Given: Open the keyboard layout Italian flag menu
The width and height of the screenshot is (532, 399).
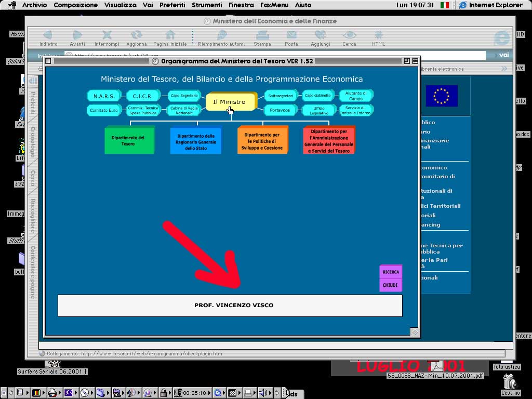Looking at the screenshot, I should (445, 5).
